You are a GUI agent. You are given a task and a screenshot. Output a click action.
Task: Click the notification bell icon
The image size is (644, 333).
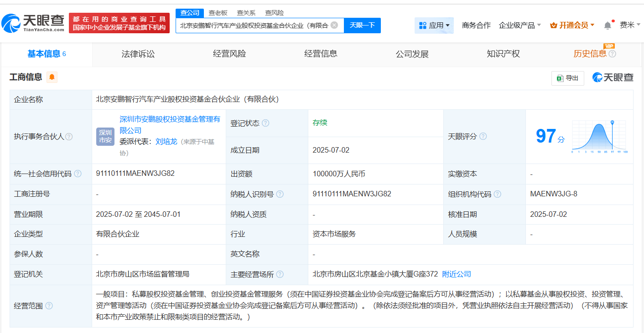[x=608, y=26]
